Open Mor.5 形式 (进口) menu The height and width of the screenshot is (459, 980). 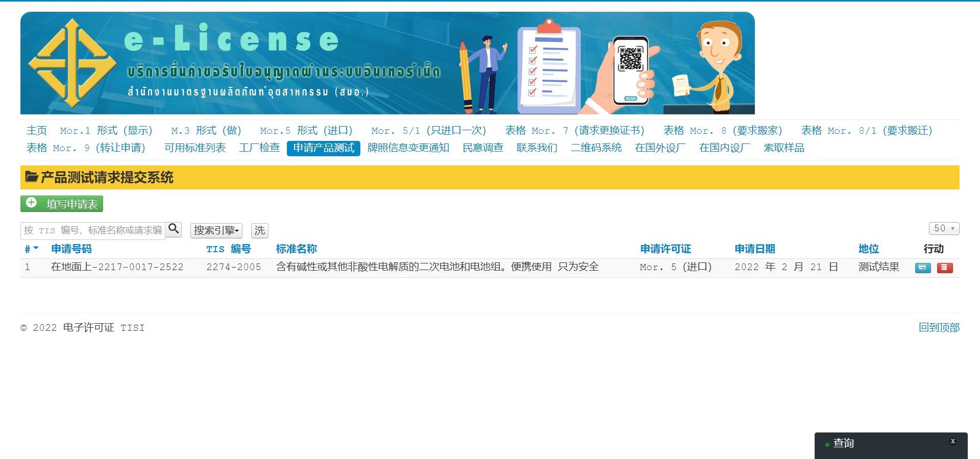tap(306, 131)
